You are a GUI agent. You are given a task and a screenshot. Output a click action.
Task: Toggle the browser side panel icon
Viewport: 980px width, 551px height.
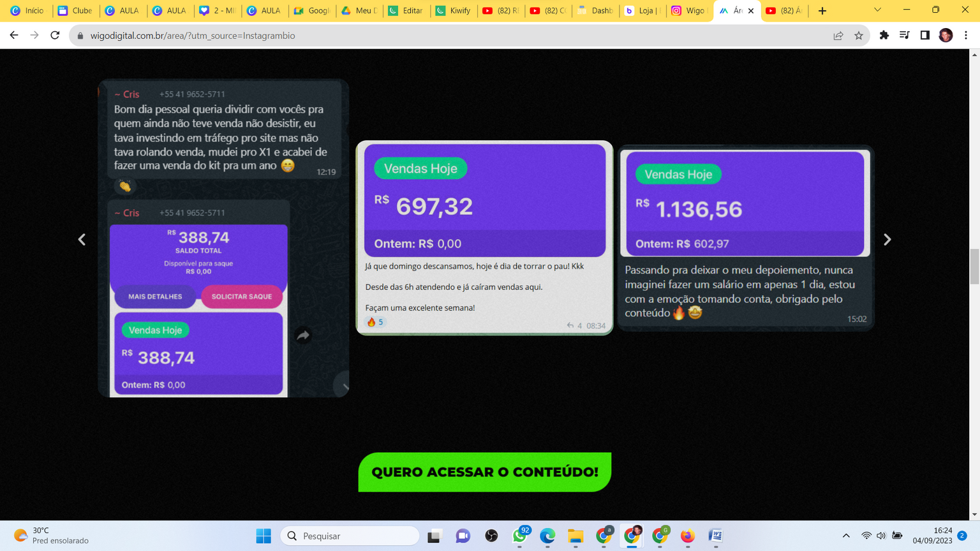click(924, 36)
